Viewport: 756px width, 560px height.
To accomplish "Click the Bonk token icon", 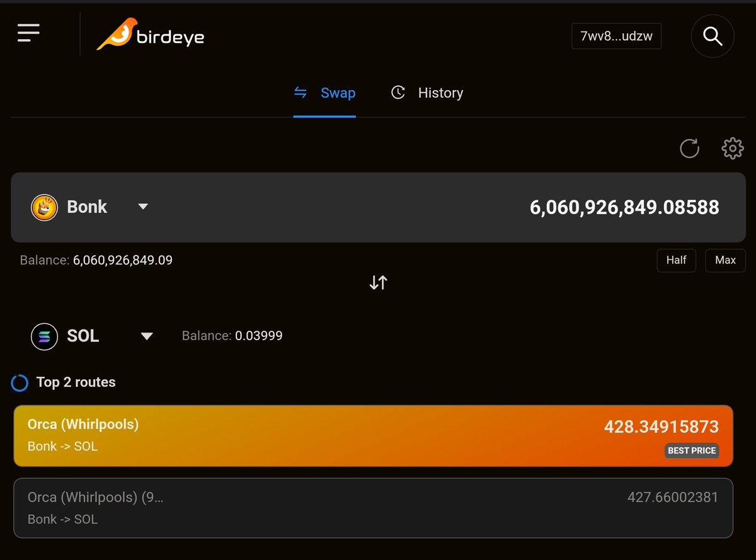I will tap(44, 207).
